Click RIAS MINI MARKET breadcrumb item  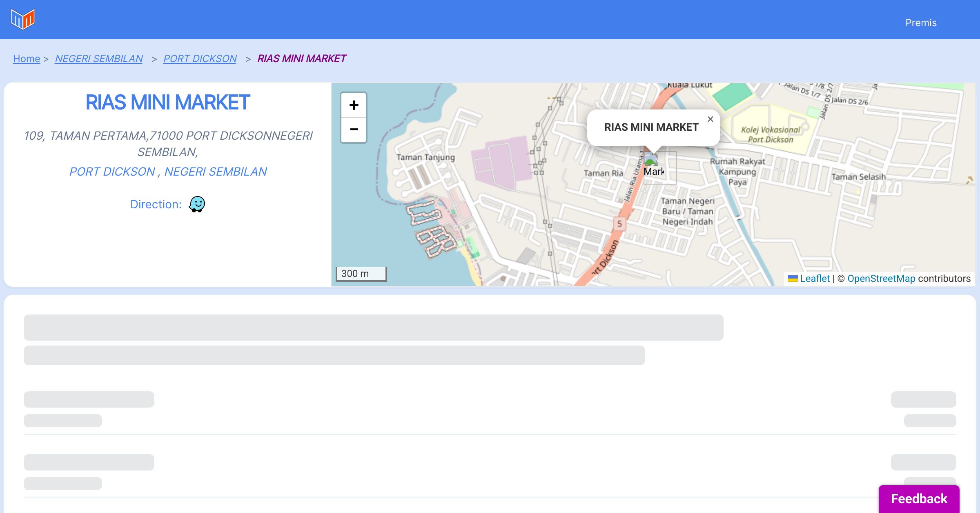point(302,59)
